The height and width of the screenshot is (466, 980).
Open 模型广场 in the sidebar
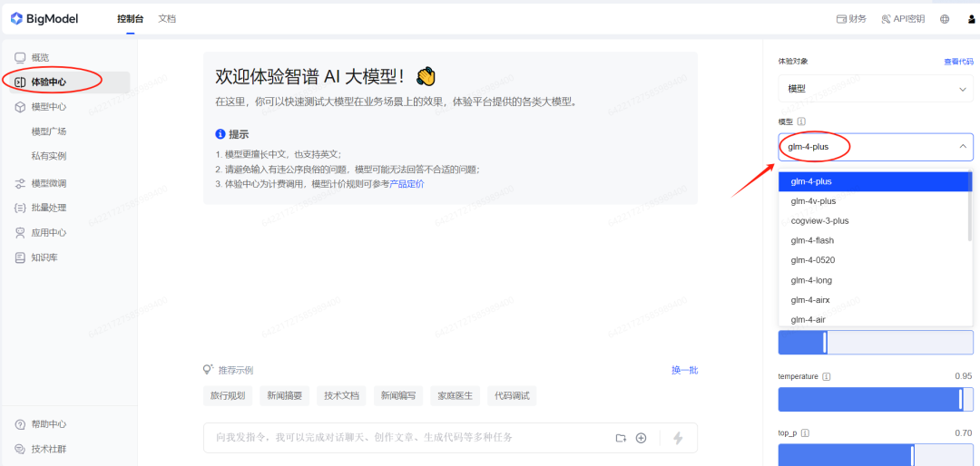click(x=49, y=131)
